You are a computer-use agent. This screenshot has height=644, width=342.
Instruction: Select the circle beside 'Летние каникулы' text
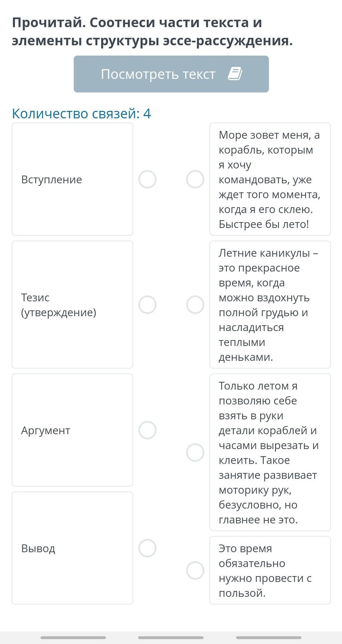point(195,305)
